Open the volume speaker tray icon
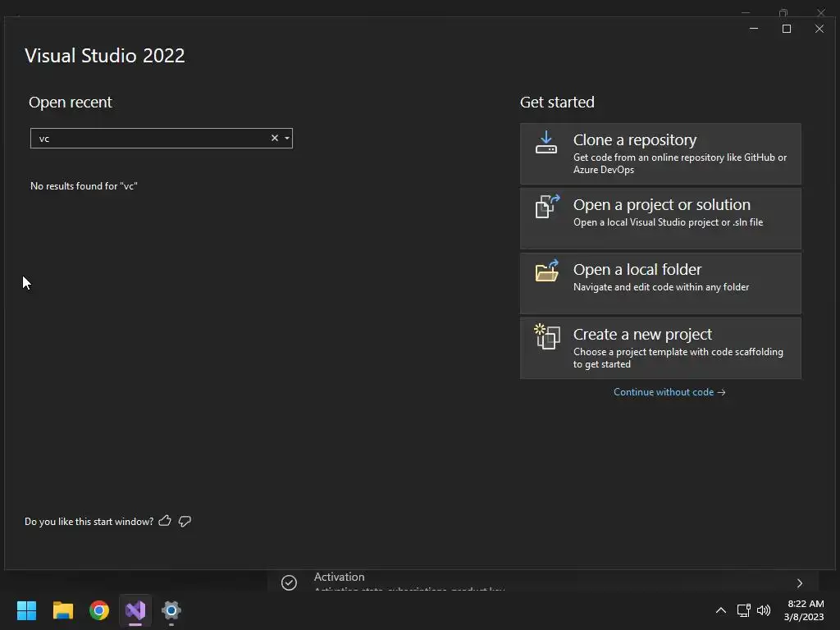The width and height of the screenshot is (840, 630). click(x=764, y=610)
